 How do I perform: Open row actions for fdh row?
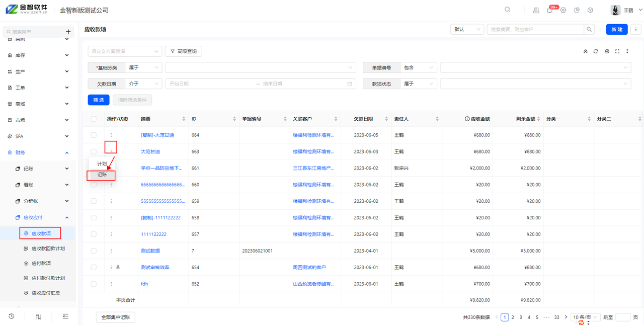(111, 284)
